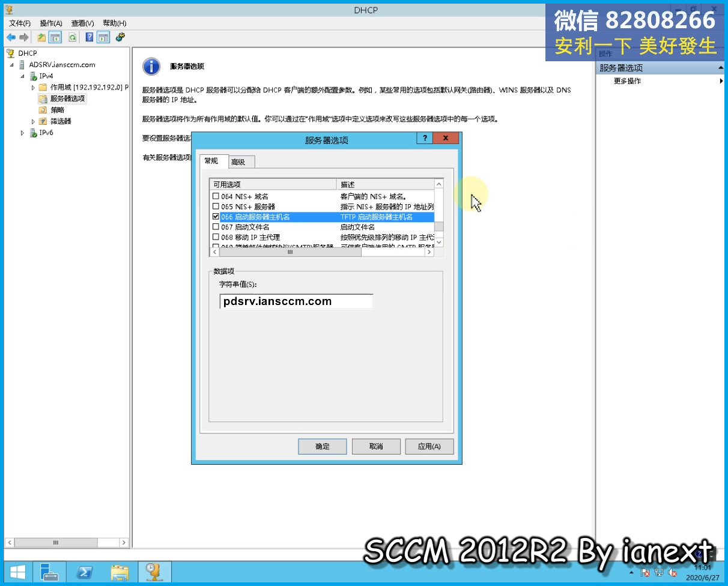Click the 可用选项 column header

pos(273,184)
